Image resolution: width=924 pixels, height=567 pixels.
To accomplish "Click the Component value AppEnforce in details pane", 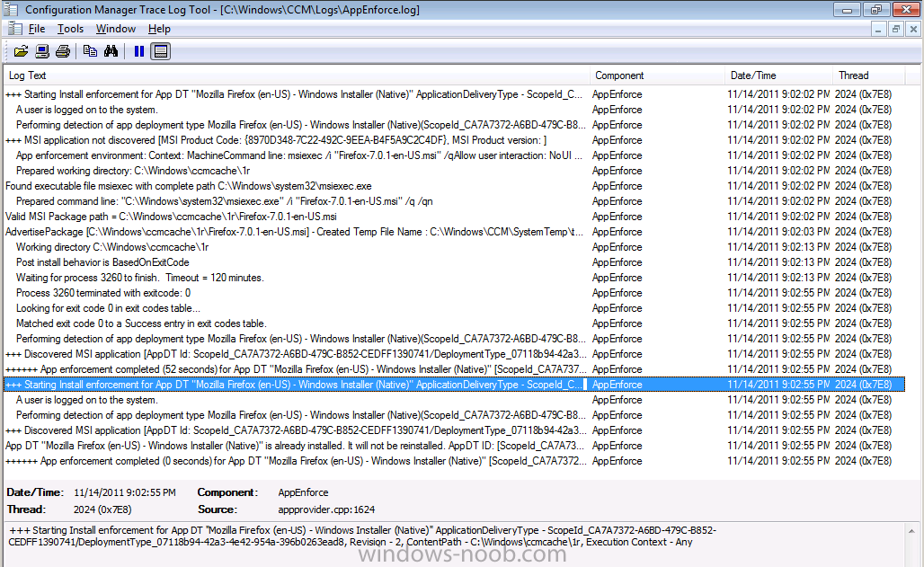I will (x=304, y=492).
